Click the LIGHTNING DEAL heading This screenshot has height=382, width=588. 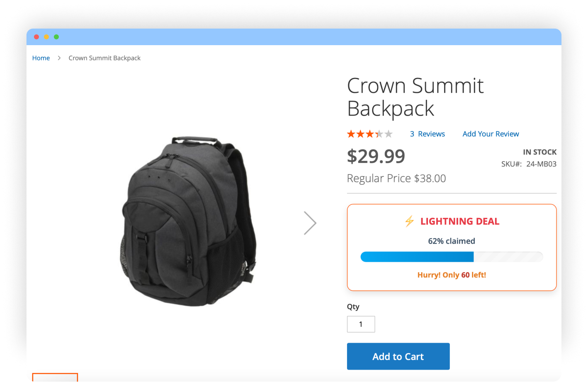(459, 221)
